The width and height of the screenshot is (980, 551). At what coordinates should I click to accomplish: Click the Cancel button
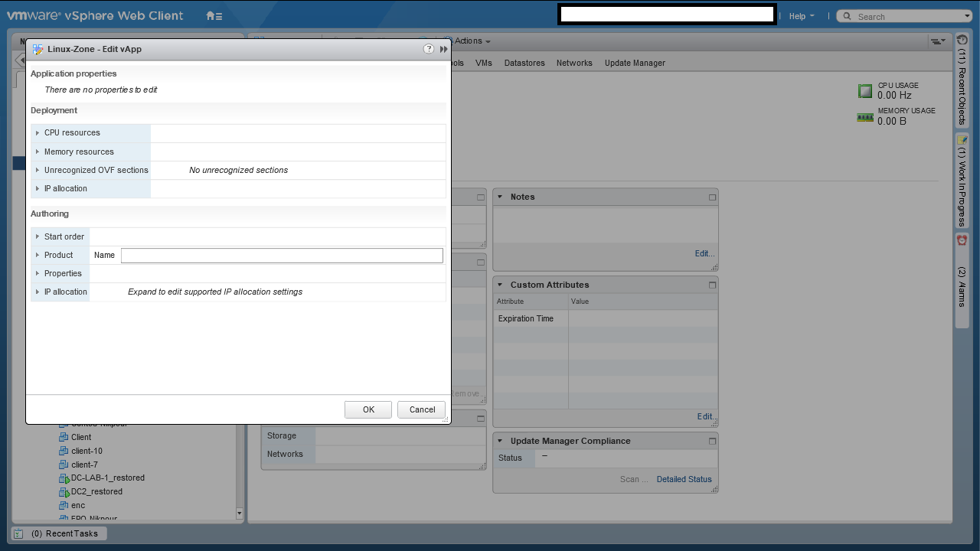point(422,409)
